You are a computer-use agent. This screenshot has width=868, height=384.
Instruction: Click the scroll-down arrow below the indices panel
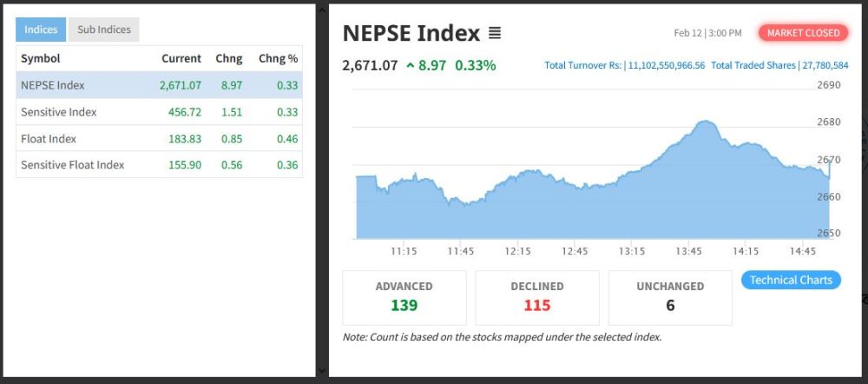322,370
